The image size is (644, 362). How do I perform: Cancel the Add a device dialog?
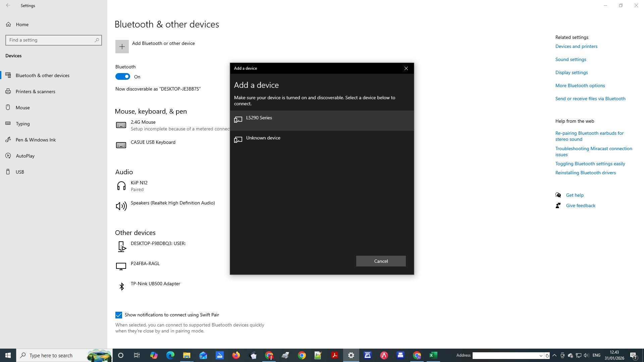coord(381,261)
